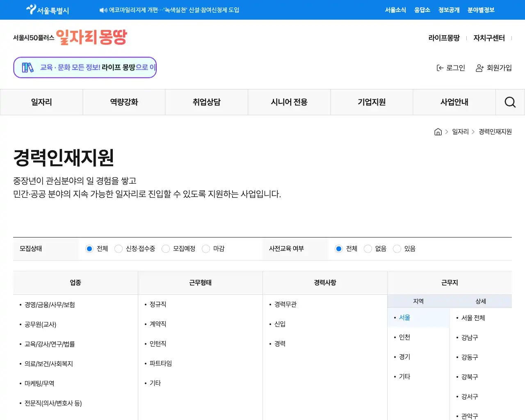The width and height of the screenshot is (525, 420).
Task: Open the 기업지원 navigation menu
Action: coord(372,102)
